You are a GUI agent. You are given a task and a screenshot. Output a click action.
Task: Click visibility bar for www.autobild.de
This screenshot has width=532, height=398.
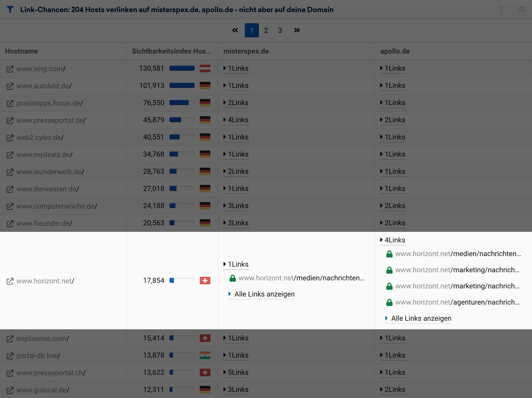click(x=182, y=86)
